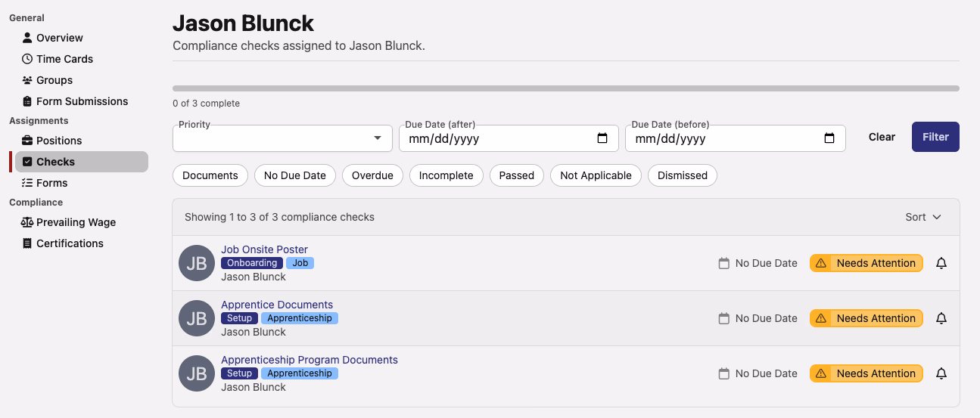This screenshot has height=418, width=980.
Task: Navigate to Positions under Assignments
Action: point(80,141)
